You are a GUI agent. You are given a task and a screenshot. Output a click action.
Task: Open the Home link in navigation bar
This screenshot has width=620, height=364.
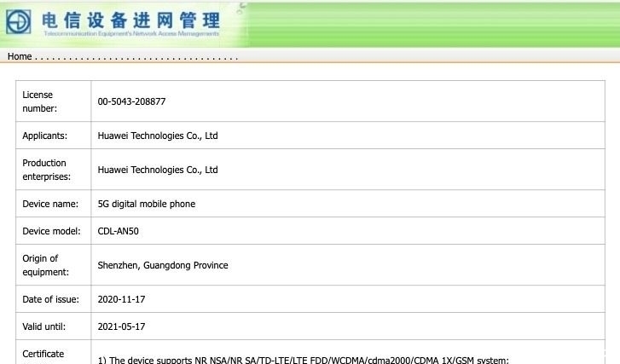coord(20,56)
